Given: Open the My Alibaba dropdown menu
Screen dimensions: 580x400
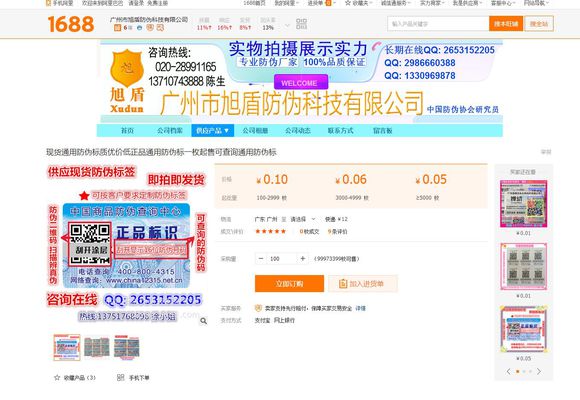Looking at the screenshot, I should click(286, 3).
